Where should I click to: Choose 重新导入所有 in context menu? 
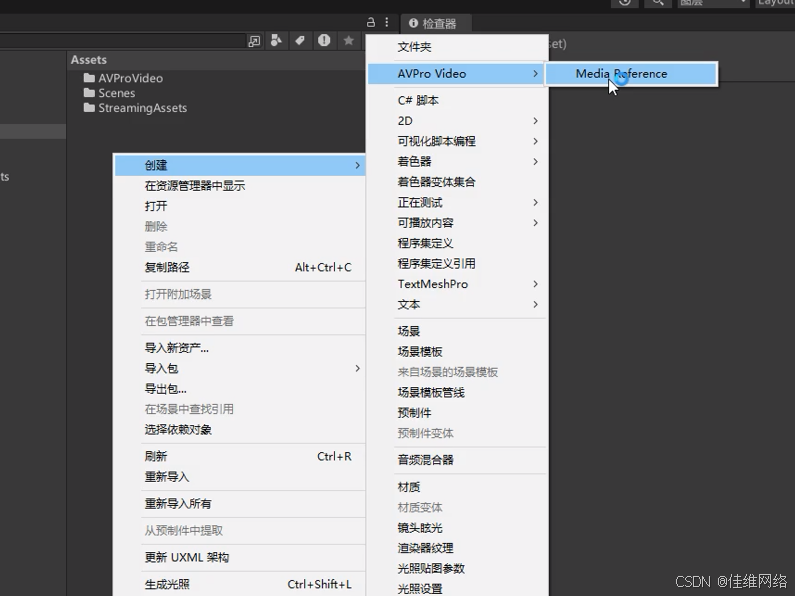[x=239, y=504]
